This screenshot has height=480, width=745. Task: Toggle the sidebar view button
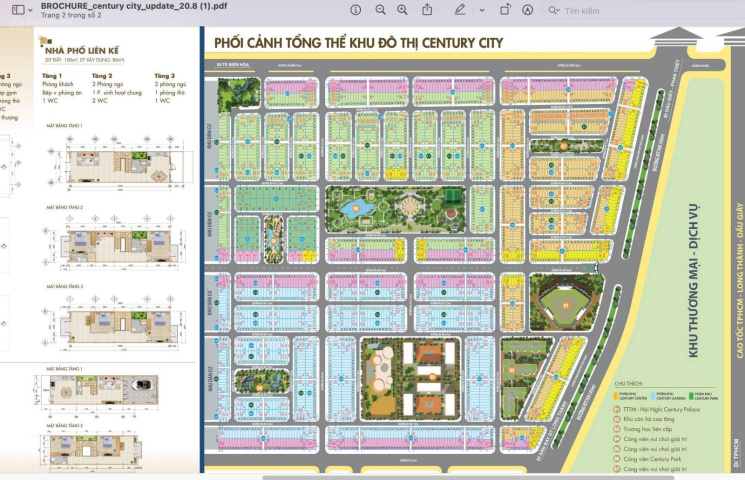point(18,10)
